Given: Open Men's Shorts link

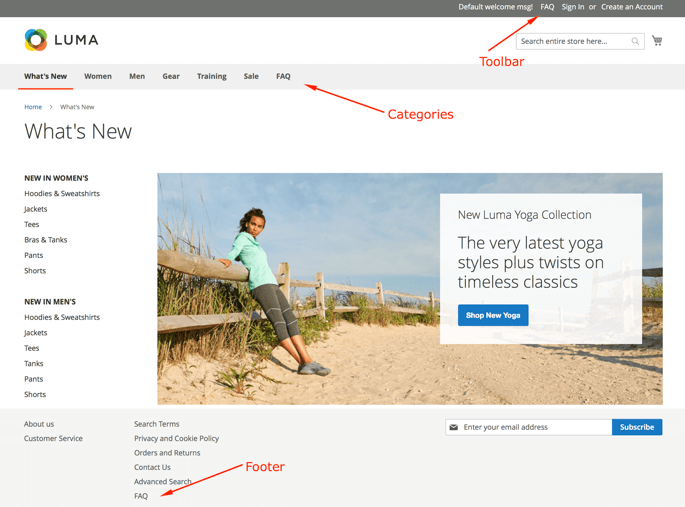Looking at the screenshot, I should pos(35,394).
